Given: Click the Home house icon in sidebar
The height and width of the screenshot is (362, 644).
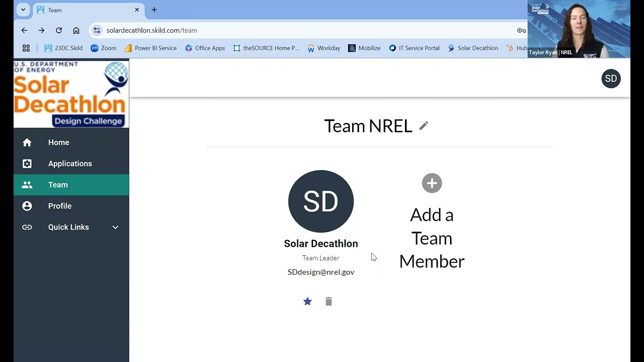Looking at the screenshot, I should [27, 143].
